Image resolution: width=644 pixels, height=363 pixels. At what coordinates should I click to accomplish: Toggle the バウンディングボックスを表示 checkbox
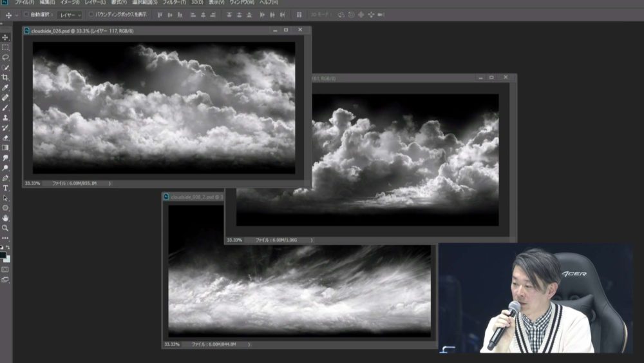tap(91, 14)
